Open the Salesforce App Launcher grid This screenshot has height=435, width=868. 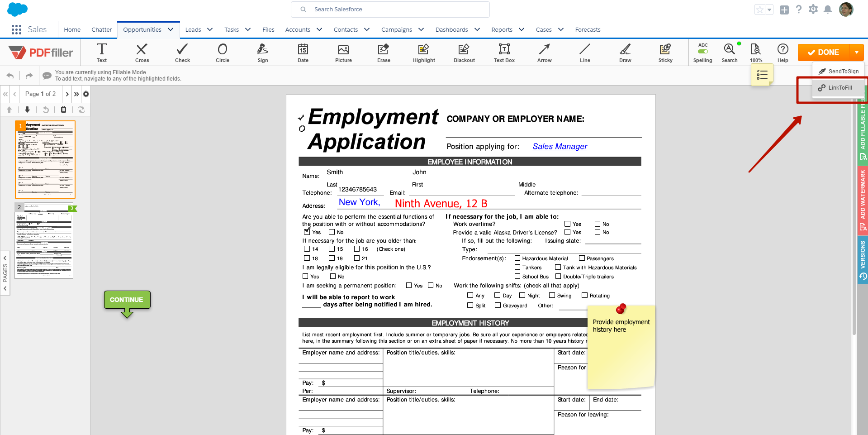pyautogui.click(x=16, y=29)
